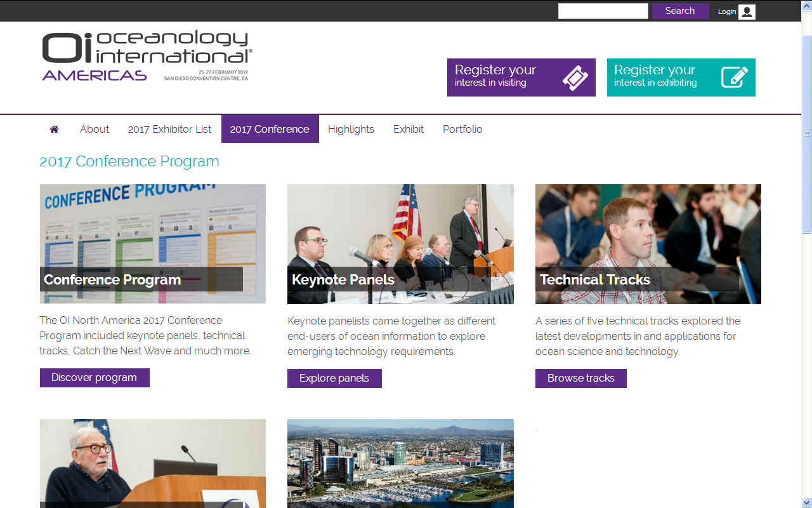
Task: Open the Technical Tracks thumbnail image
Action: click(x=648, y=244)
